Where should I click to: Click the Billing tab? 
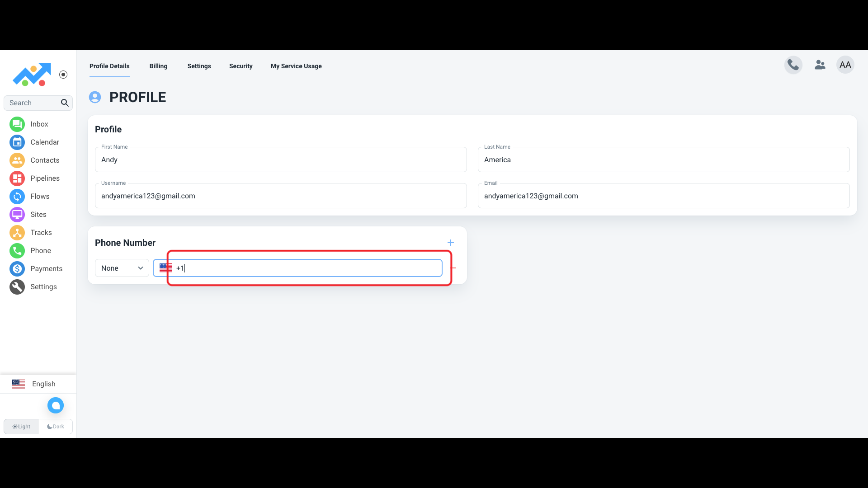point(158,66)
